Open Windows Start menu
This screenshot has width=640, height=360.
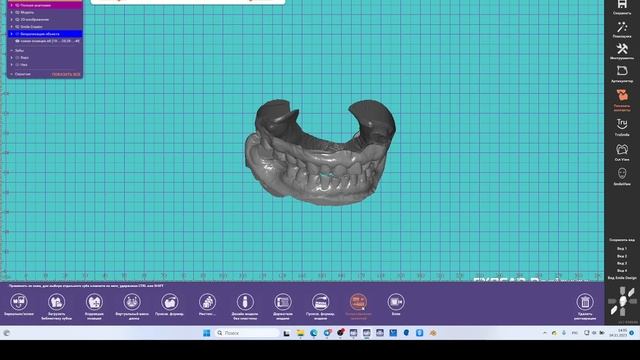(x=207, y=333)
